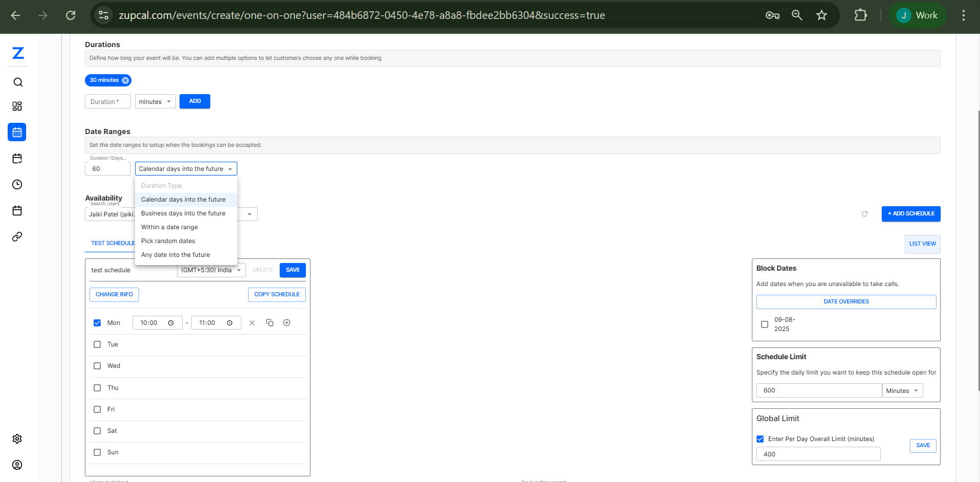Open settings gear at sidebar bottom
The width and height of the screenshot is (980, 482).
[x=17, y=439]
